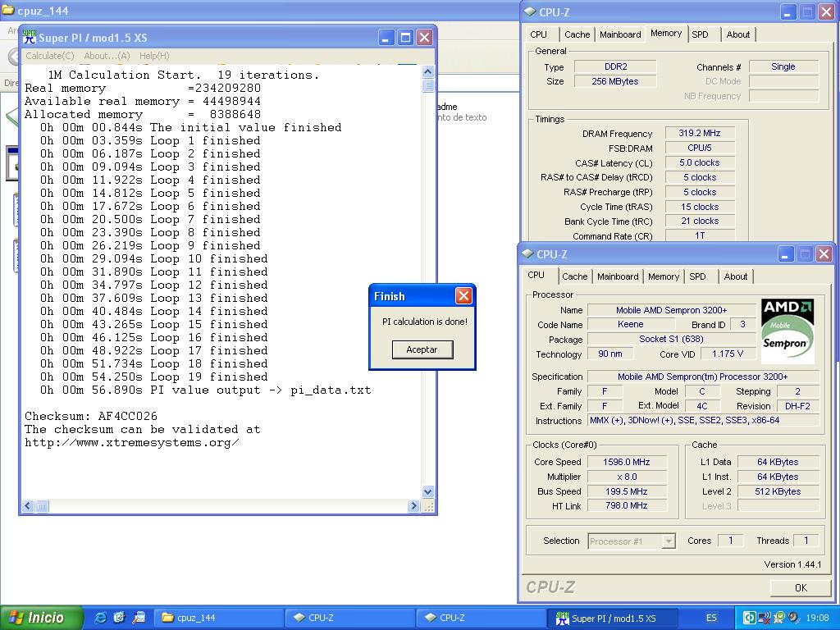The image size is (840, 630).
Task: Click the Channels # Single value
Action: pos(783,66)
